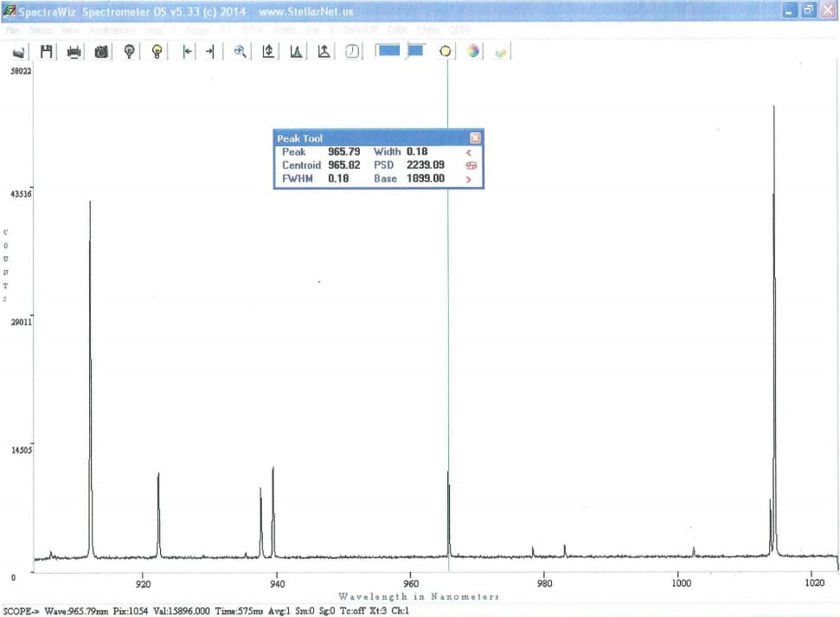
Task: Click the rightmost green toolbar icon
Action: (500, 52)
